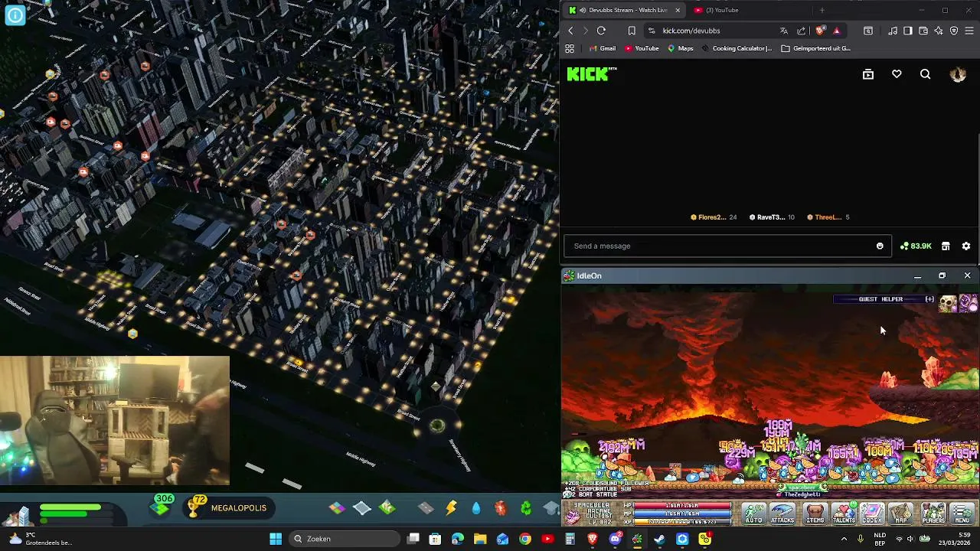
Task: Open the Gmail bookmark
Action: [x=602, y=48]
